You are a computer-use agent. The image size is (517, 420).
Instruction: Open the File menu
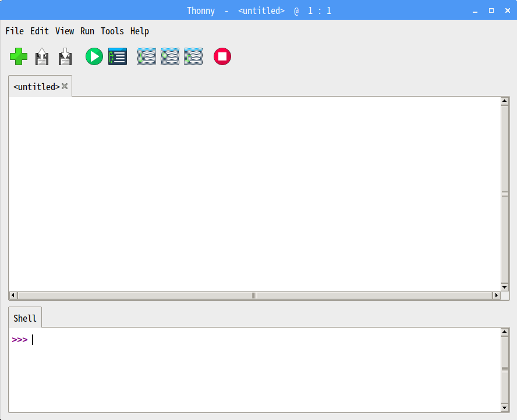(15, 31)
